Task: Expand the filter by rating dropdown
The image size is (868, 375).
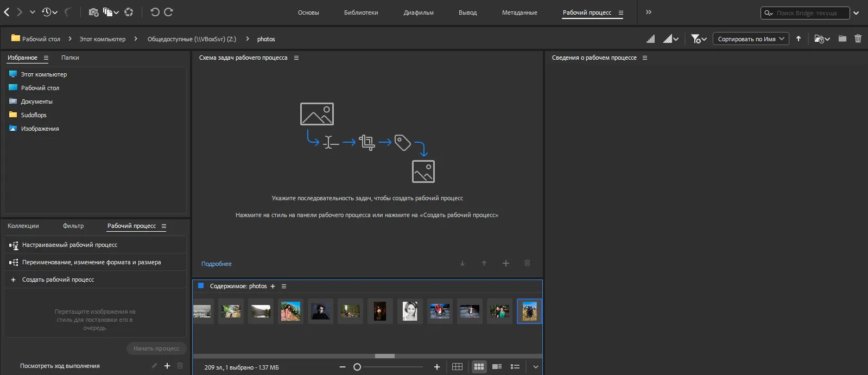Action: coord(699,39)
